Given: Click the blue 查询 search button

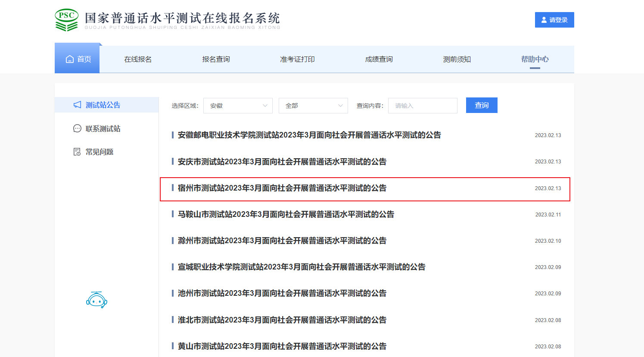Looking at the screenshot, I should [x=482, y=105].
